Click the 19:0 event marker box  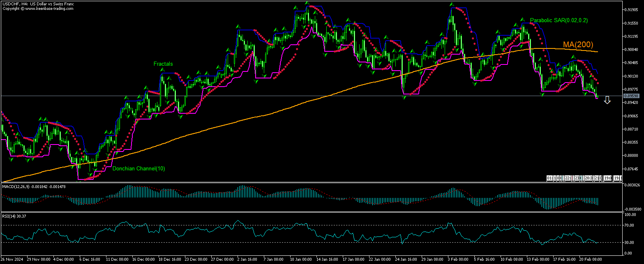(607, 178)
